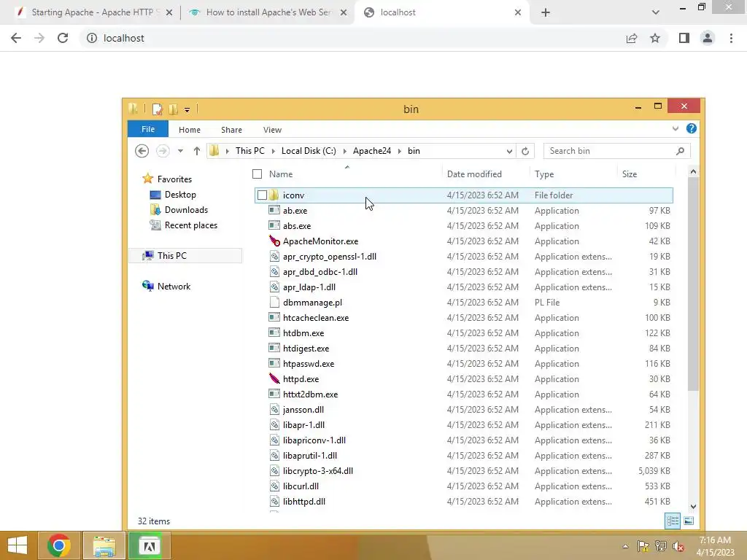
Task: Select the iconv folder icon
Action: click(274, 195)
